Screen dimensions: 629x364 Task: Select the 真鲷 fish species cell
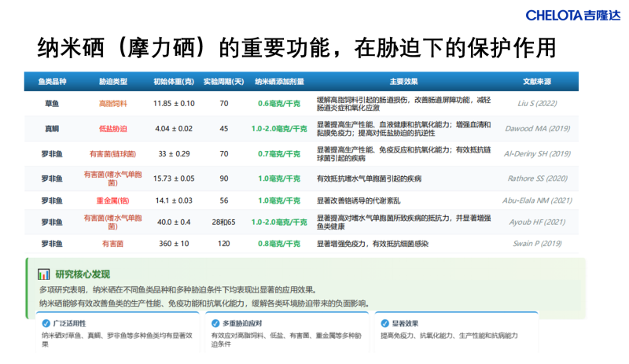[52, 128]
